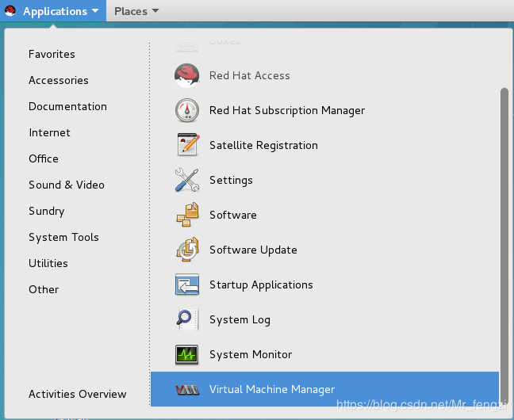Choose the System Tools category
This screenshot has height=420, width=514.
click(x=63, y=237)
